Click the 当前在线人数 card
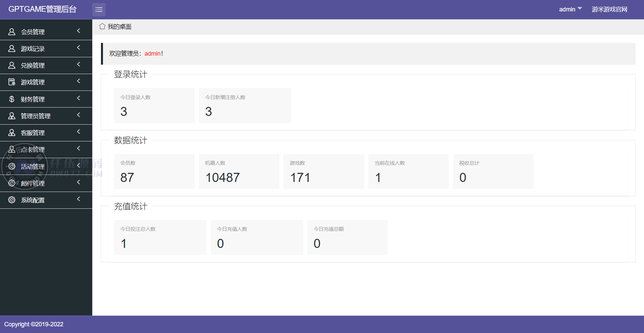This screenshot has width=644, height=333. (x=408, y=172)
